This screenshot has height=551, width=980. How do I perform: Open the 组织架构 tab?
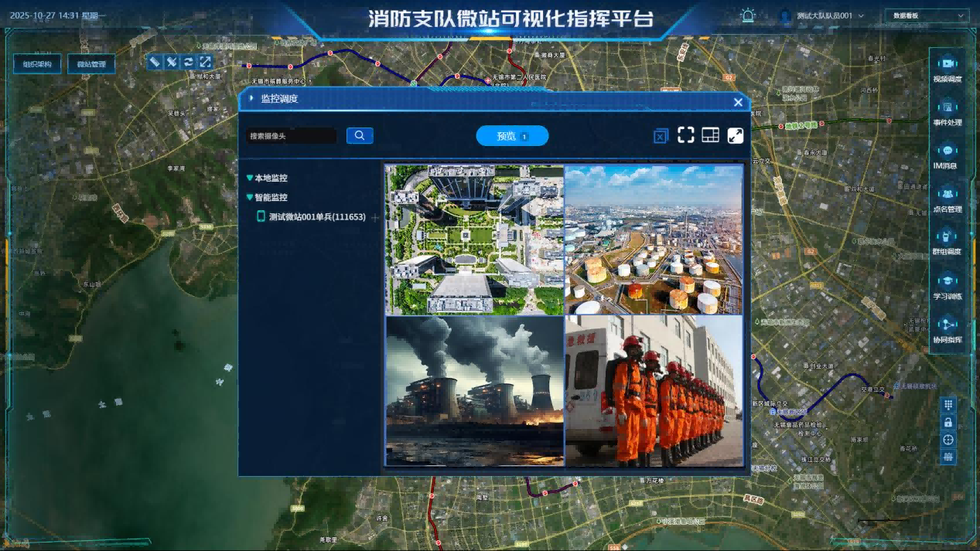37,64
